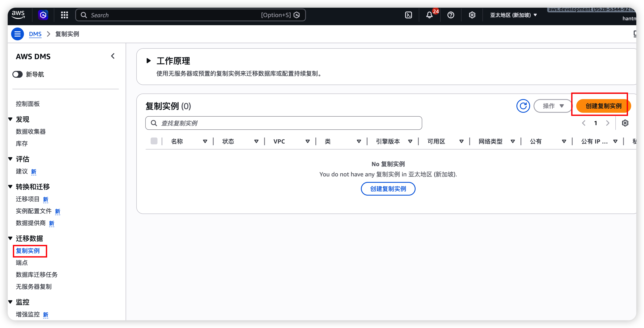
Task: Toggle the 新导航 switch
Action: [18, 74]
